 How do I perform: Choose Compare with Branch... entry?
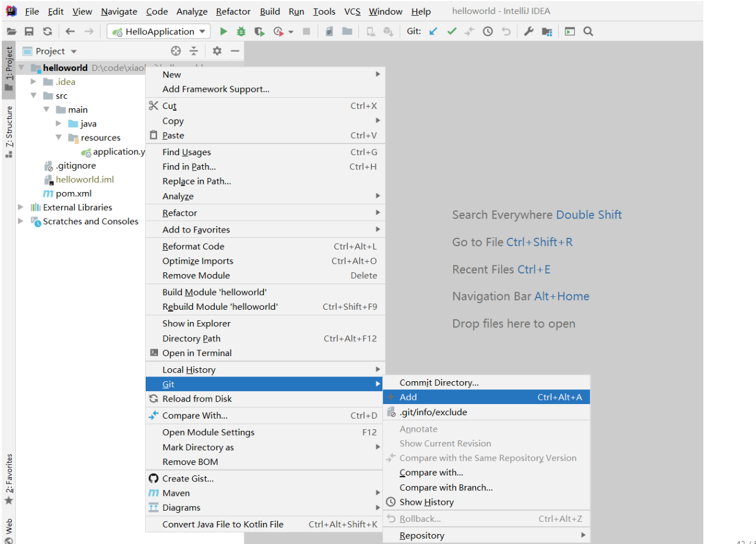[x=487, y=487]
